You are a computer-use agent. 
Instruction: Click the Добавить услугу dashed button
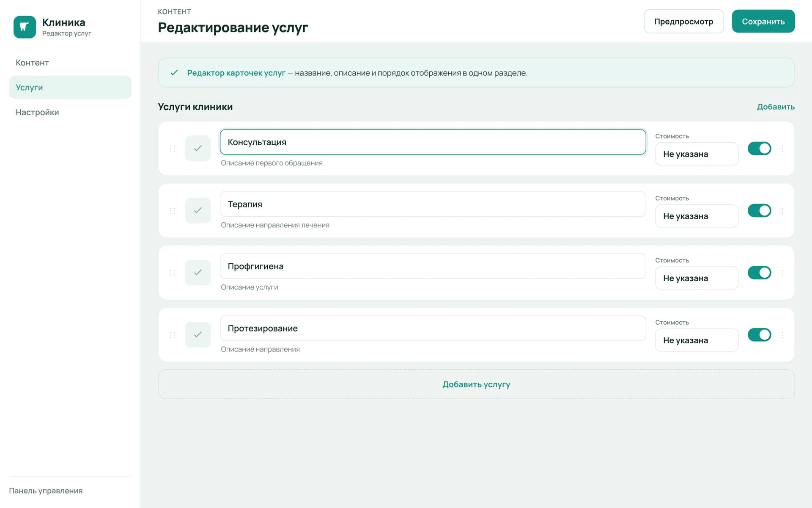point(476,384)
